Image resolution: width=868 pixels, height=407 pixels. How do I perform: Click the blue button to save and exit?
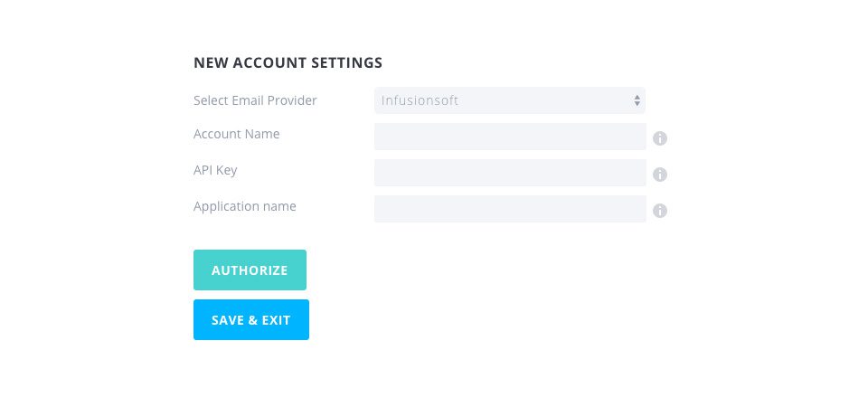pos(251,319)
